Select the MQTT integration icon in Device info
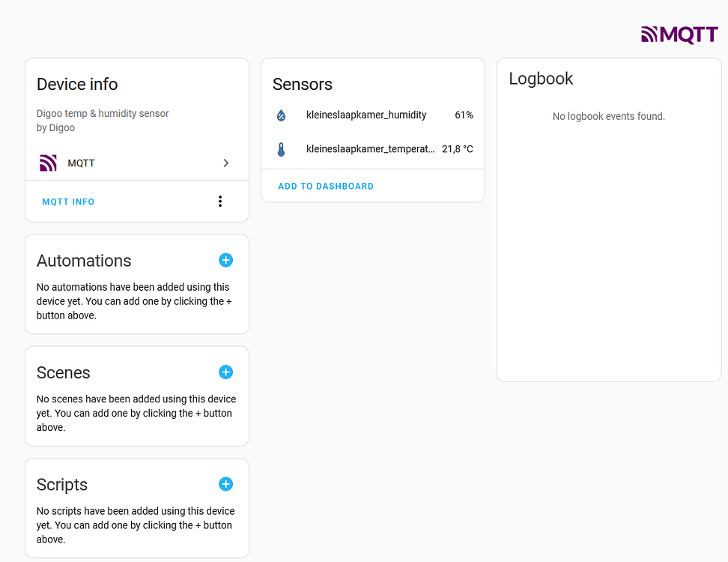728x562 pixels. point(47,163)
